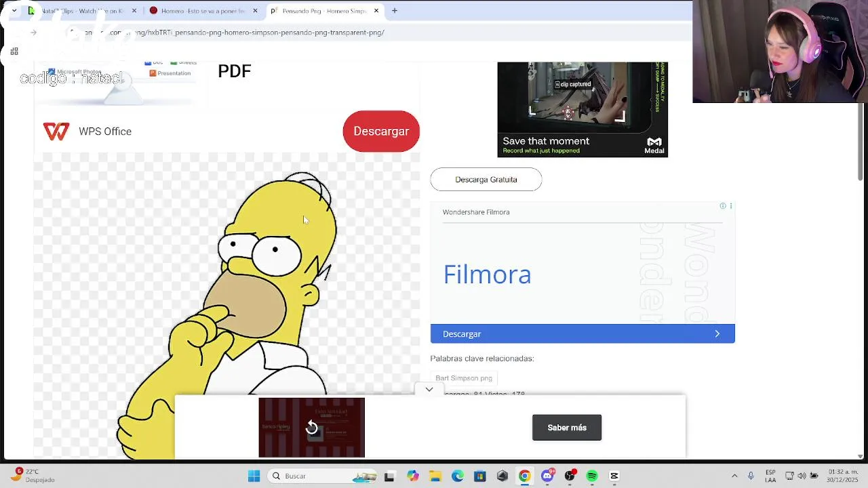Open Microsoft Store from the taskbar
This screenshot has width=868, height=488.
(480, 476)
